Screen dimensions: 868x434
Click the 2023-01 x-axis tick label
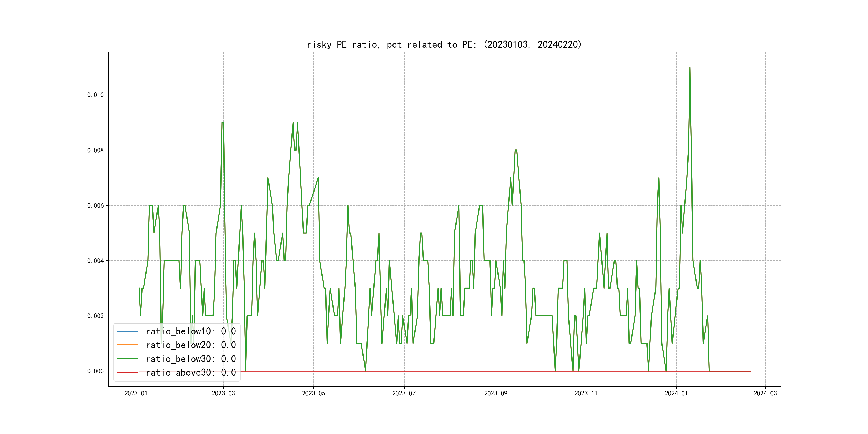click(136, 393)
